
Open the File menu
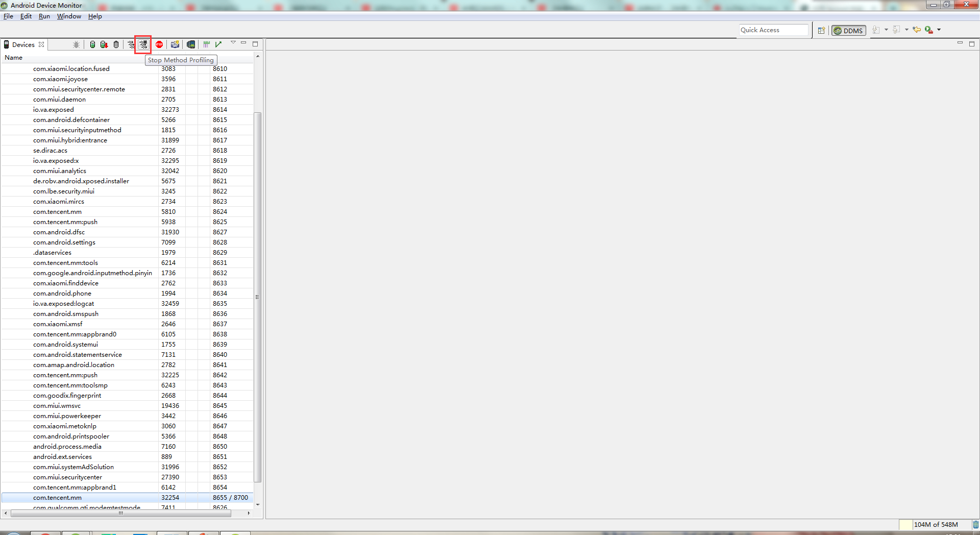tap(8, 16)
